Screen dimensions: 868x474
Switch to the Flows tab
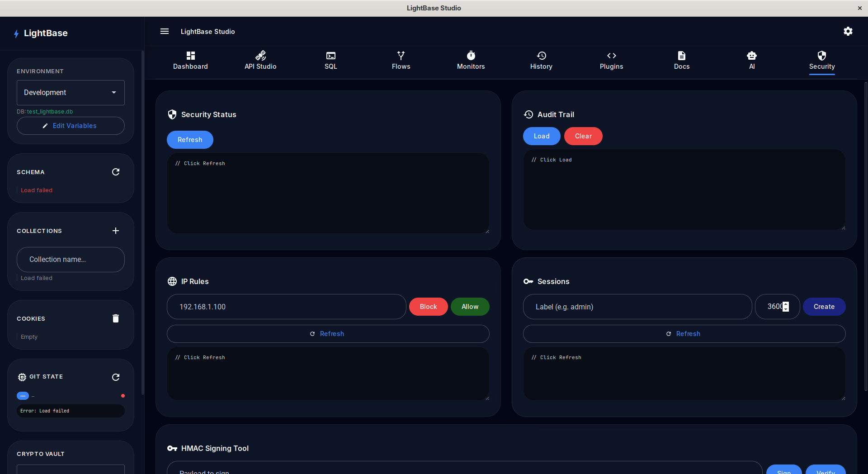click(401, 61)
